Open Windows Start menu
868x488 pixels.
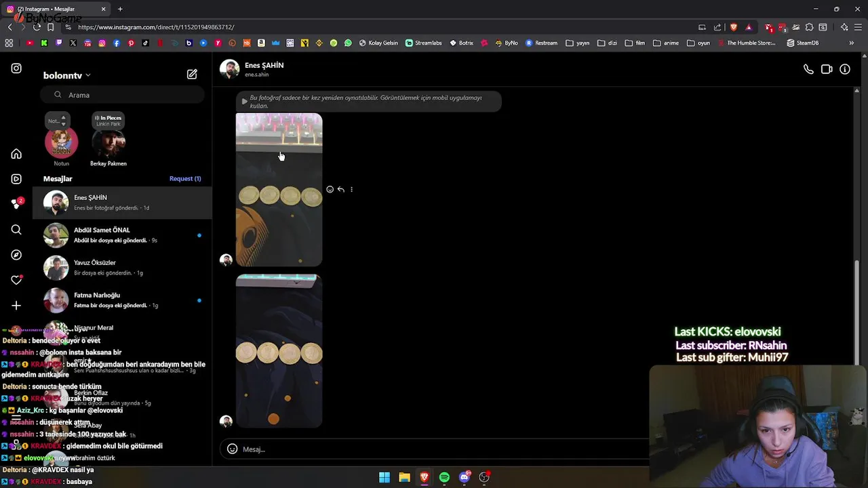tap(384, 477)
